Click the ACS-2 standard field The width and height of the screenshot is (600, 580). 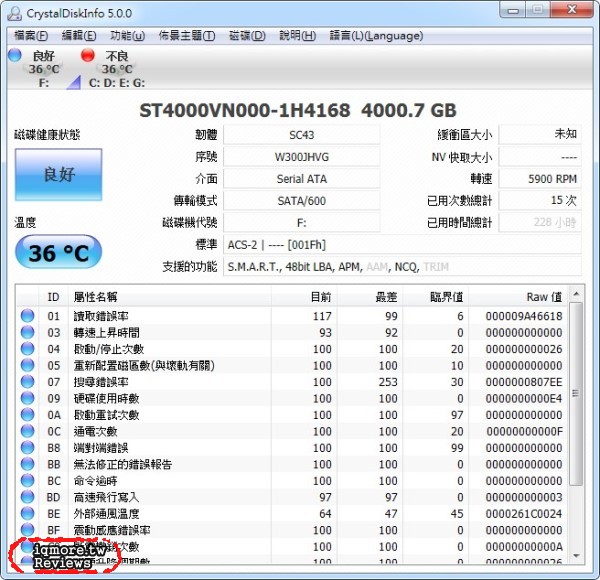click(402, 244)
